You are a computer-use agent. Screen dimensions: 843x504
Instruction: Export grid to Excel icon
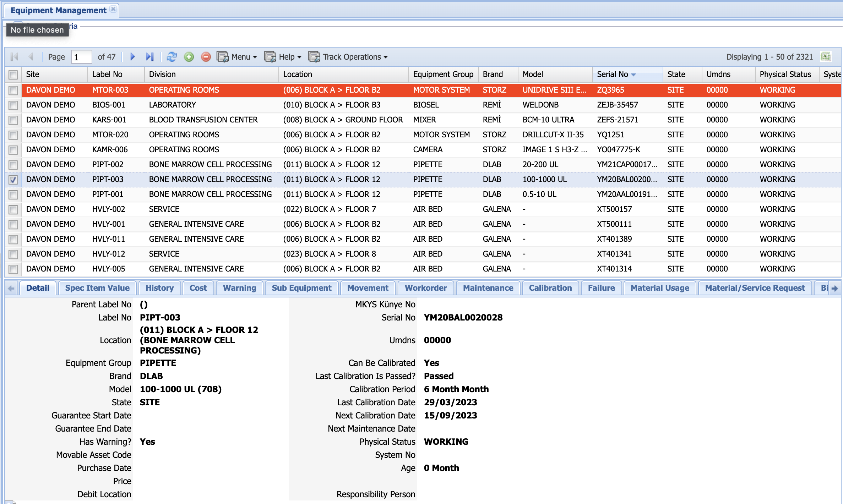[x=826, y=56]
